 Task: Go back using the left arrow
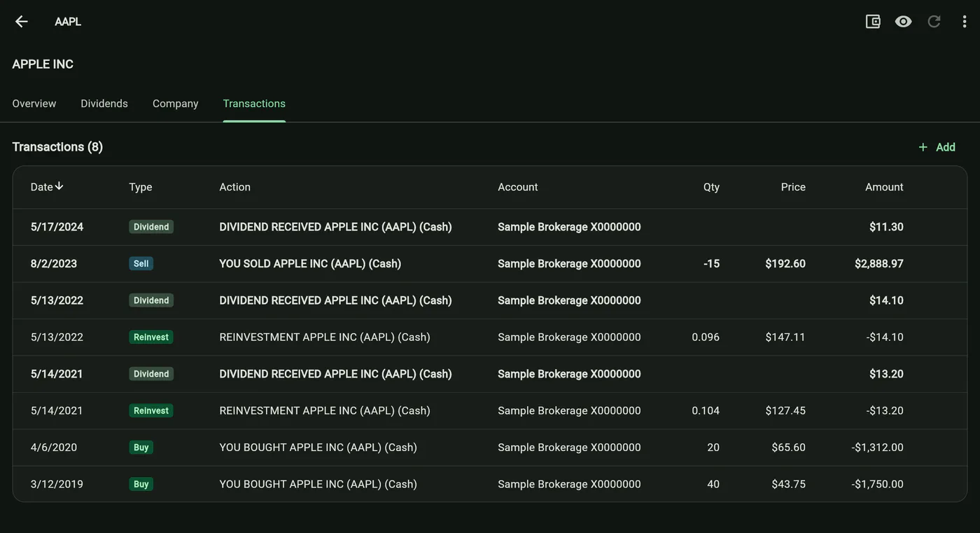point(22,22)
